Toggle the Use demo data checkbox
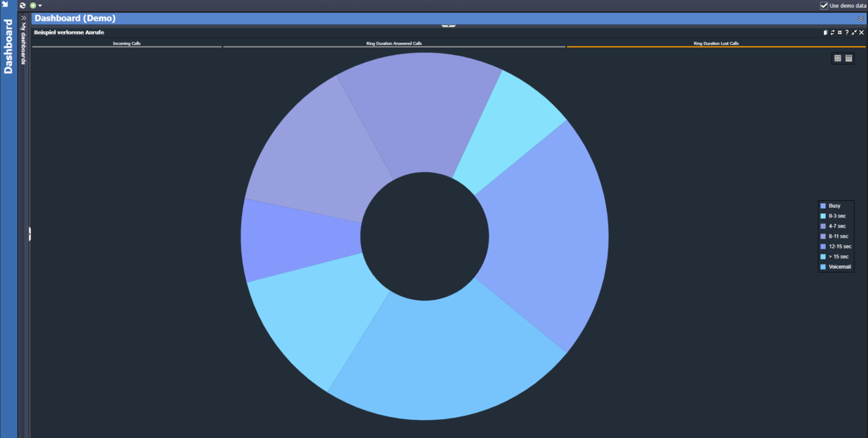The width and height of the screenshot is (868, 438). click(824, 5)
